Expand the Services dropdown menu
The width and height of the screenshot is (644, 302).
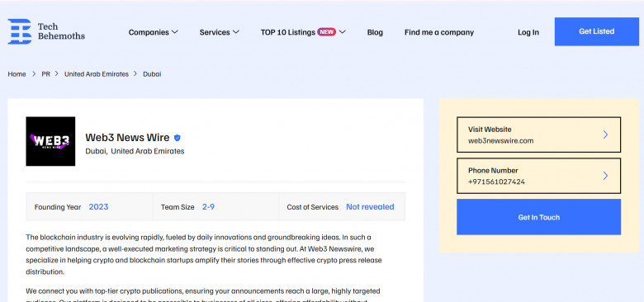pos(220,32)
